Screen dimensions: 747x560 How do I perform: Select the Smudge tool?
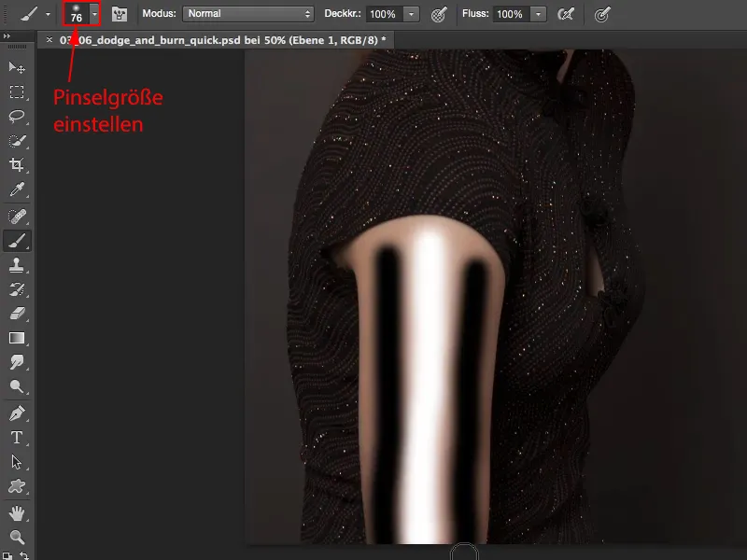(x=17, y=362)
